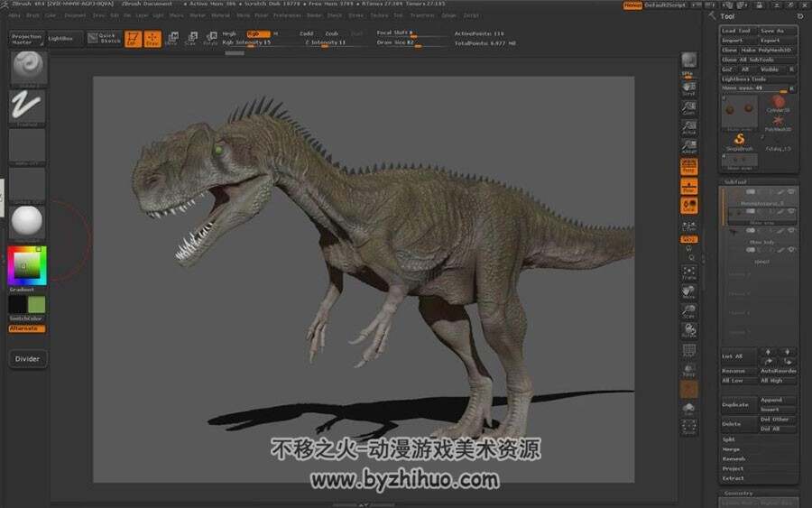Toggle the Rgb paint mode button
This screenshot has width=812, height=508.
click(258, 33)
